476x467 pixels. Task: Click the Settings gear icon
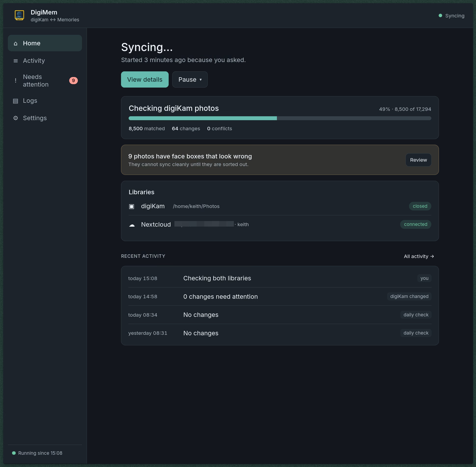[x=15, y=118]
